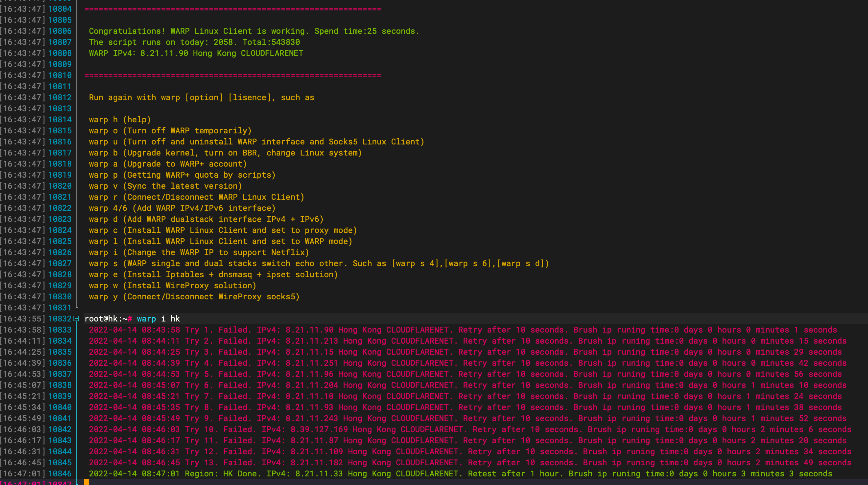This screenshot has width=868, height=485.
Task: Click the warp y WireProxy socks5 option
Action: click(x=194, y=296)
